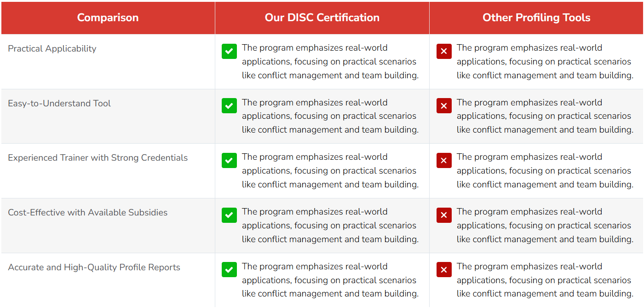This screenshot has width=644, height=308.
Task: Click Other Tools description in Accurate Reports row
Action: point(545,280)
